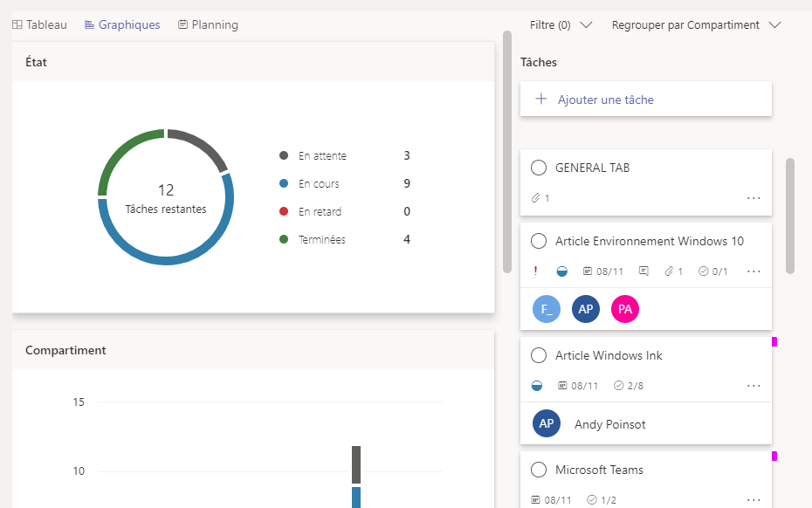Click the gray En attente legend dot
The width and height of the screenshot is (812, 508).
284,155
